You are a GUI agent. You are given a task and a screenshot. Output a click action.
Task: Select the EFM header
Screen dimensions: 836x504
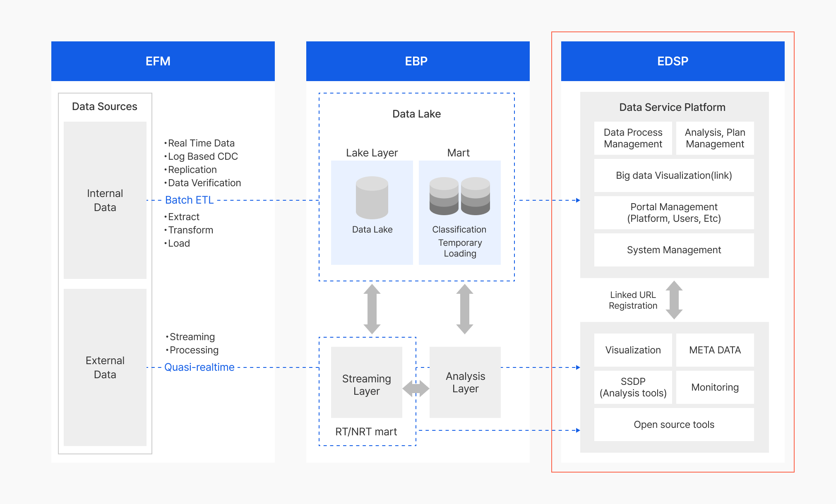click(163, 61)
